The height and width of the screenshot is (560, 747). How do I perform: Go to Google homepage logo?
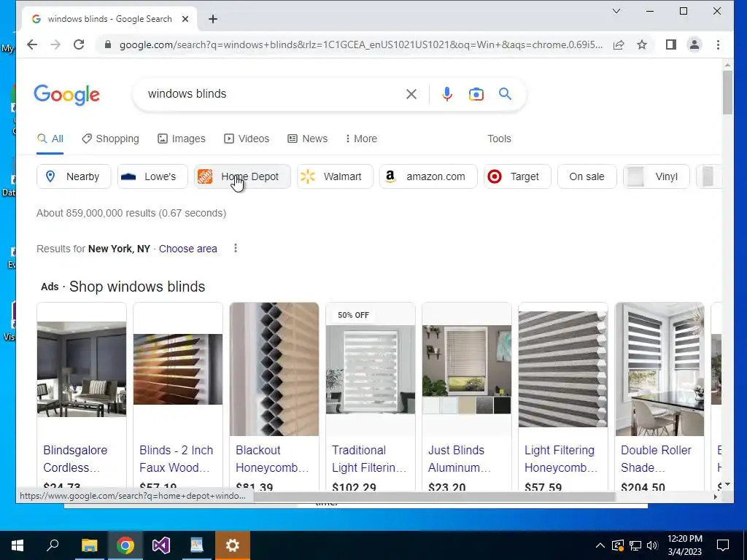pyautogui.click(x=66, y=95)
